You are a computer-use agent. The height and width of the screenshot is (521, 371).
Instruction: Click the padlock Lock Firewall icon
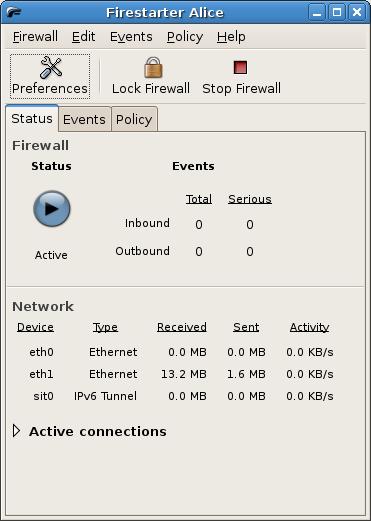pyautogui.click(x=153, y=67)
